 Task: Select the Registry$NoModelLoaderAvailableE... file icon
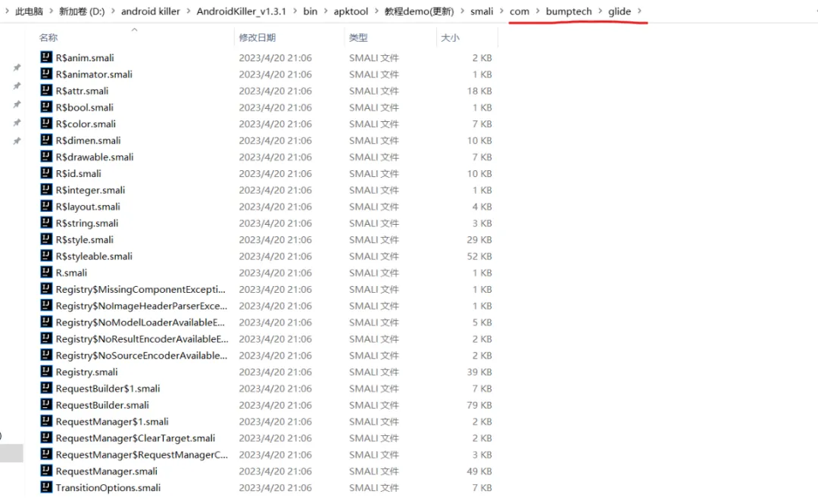coord(46,322)
